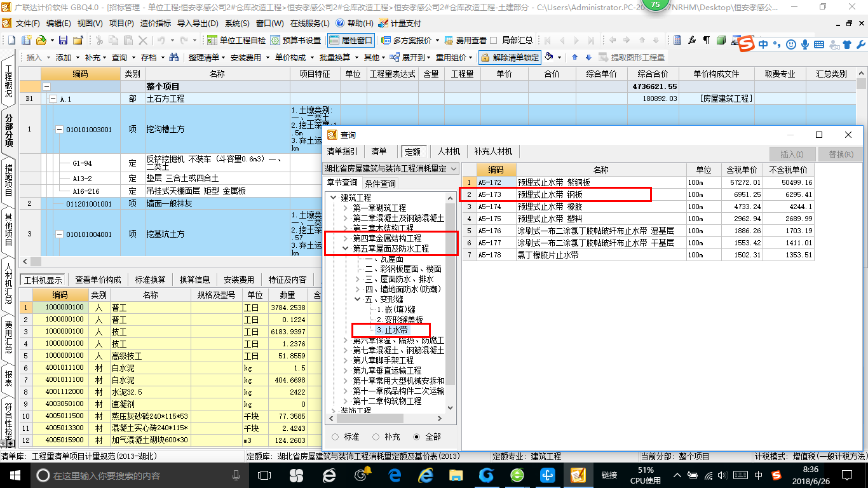Open the 造价指标 menu

pyautogui.click(x=156, y=23)
